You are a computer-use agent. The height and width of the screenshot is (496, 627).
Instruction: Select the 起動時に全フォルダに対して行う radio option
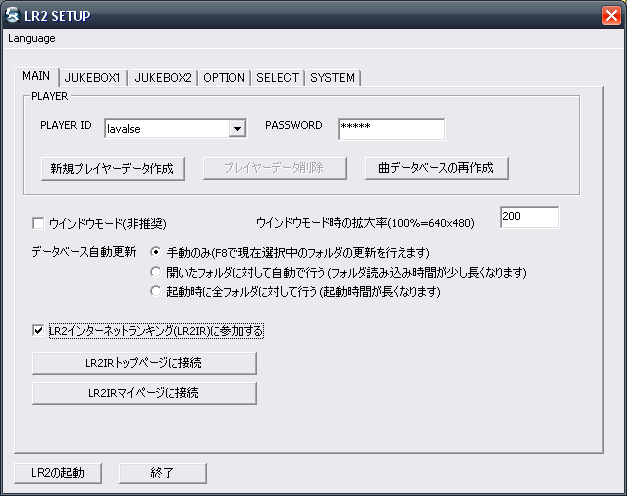coord(155,292)
